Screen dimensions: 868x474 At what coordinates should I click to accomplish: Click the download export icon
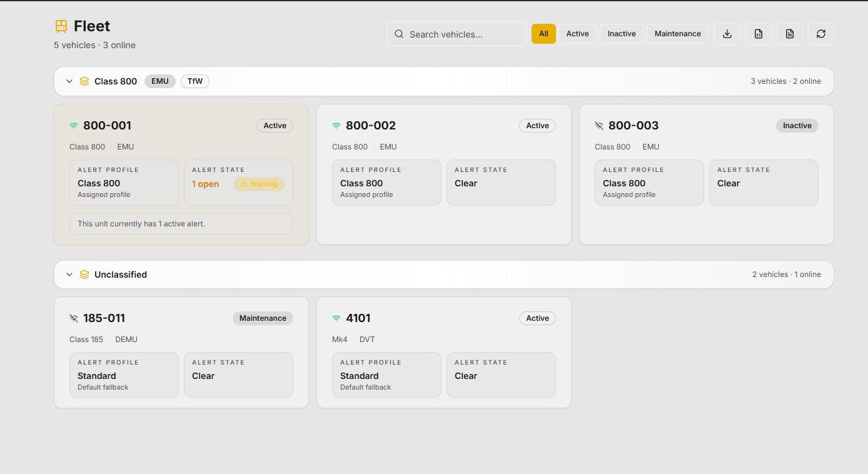click(x=727, y=34)
